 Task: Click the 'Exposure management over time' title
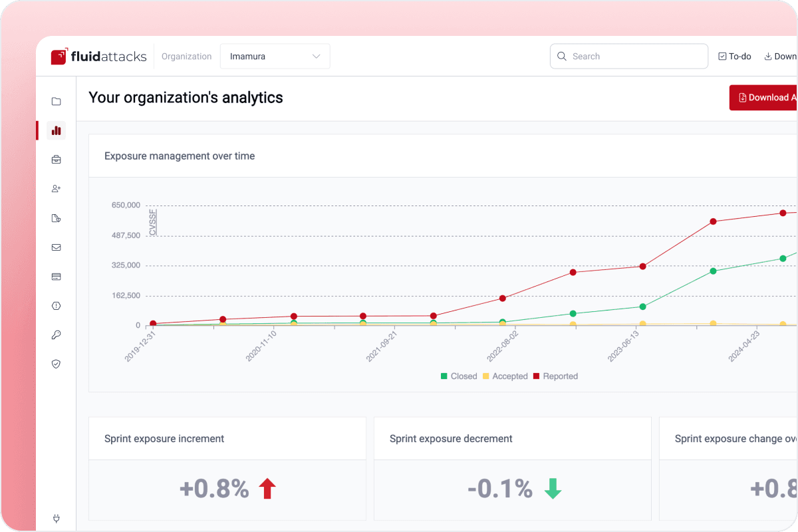[180, 156]
